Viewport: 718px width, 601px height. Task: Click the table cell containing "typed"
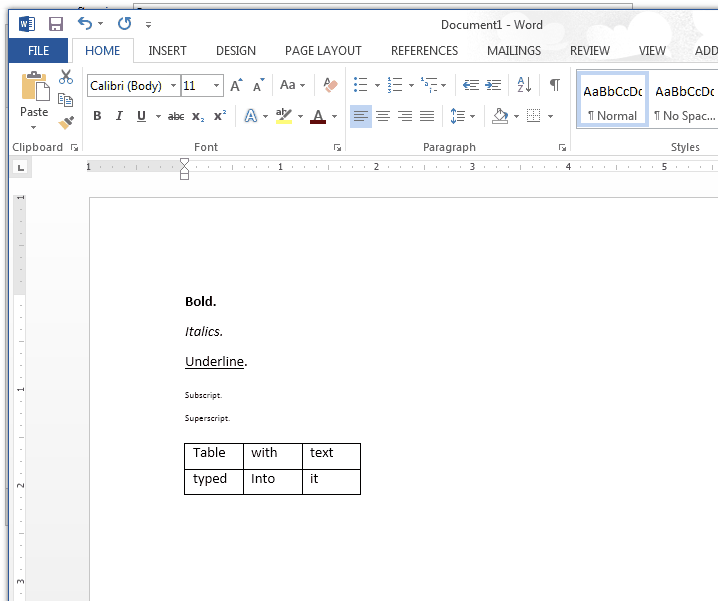[x=213, y=480]
